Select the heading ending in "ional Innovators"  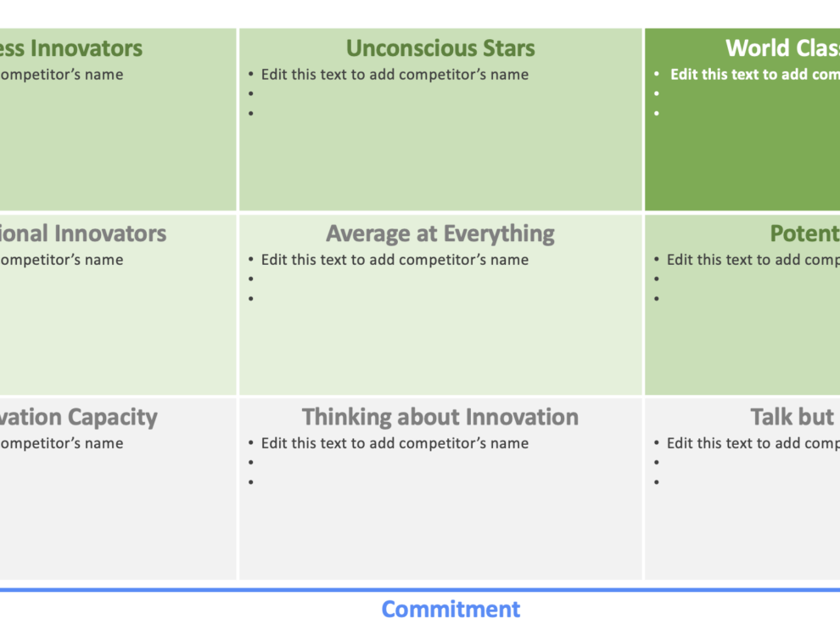(x=83, y=233)
